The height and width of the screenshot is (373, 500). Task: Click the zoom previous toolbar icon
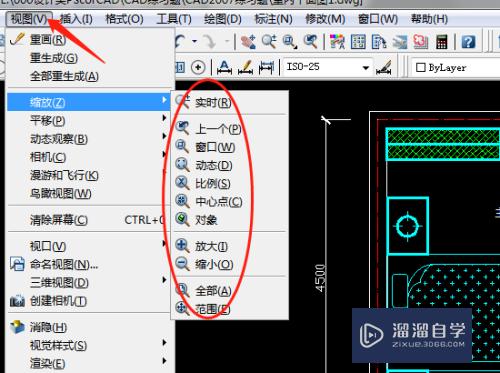(x=310, y=42)
